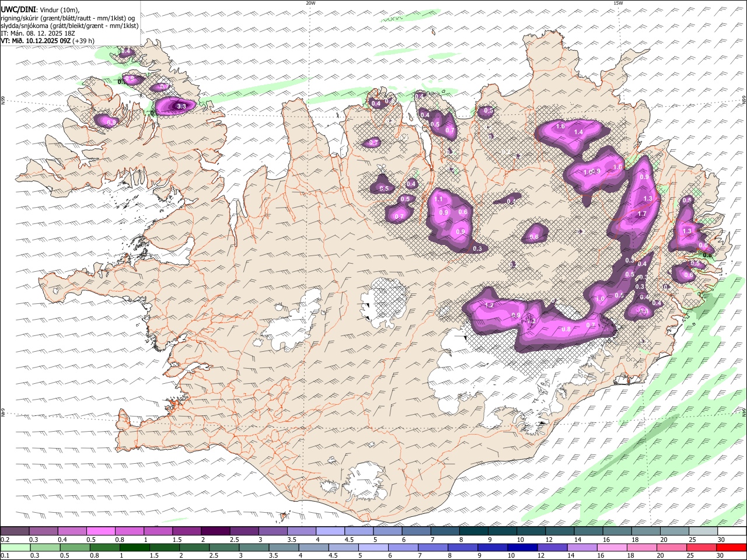The image size is (747, 560).
Task: Click the 1.4 precipitation value on the map
Action: click(579, 132)
